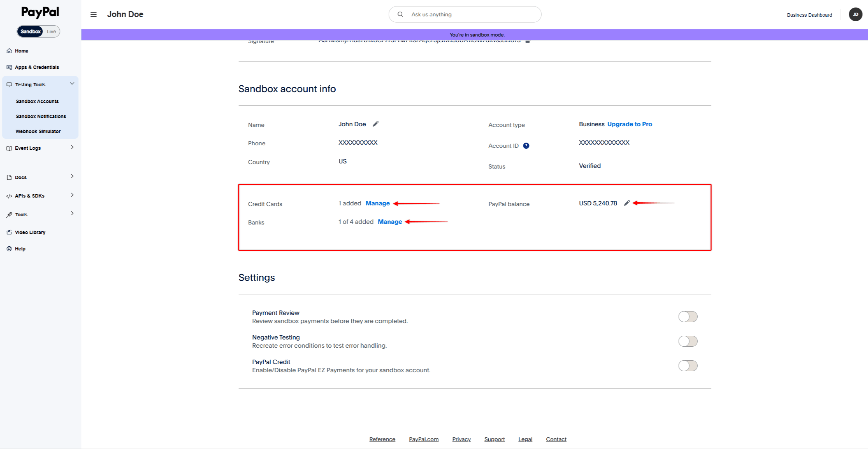Open Sandbox Accounts from the sidebar
This screenshot has width=868, height=449.
pos(37,101)
